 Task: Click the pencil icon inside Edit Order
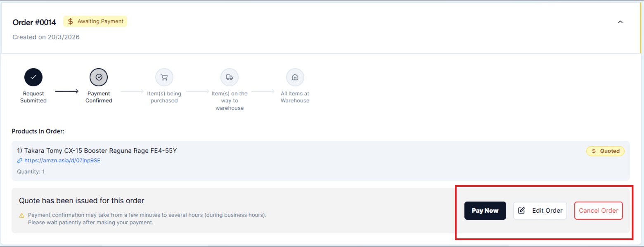pyautogui.click(x=521, y=211)
